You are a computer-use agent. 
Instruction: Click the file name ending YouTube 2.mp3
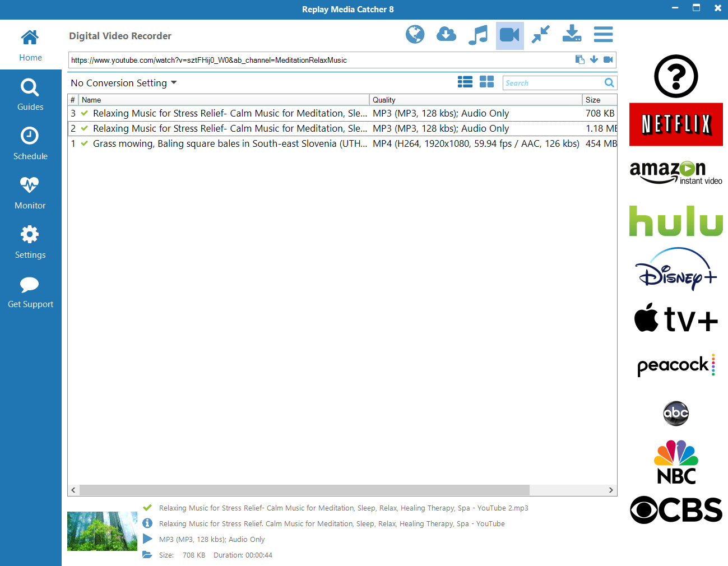(x=344, y=508)
